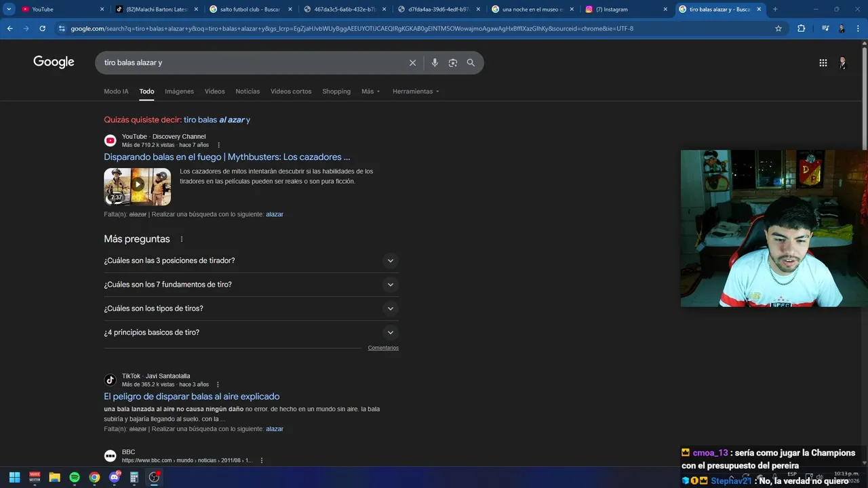Click the address bar URL

click(352, 28)
